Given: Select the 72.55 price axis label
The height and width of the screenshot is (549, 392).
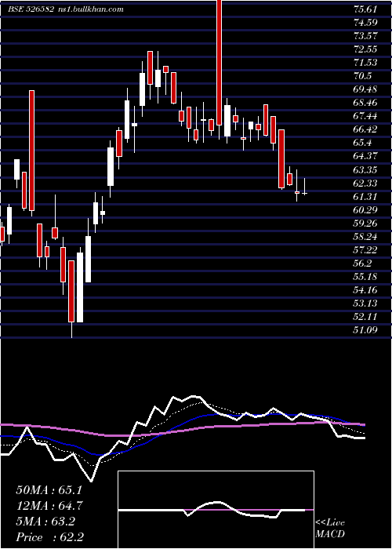Looking at the screenshot, I should click(365, 49).
